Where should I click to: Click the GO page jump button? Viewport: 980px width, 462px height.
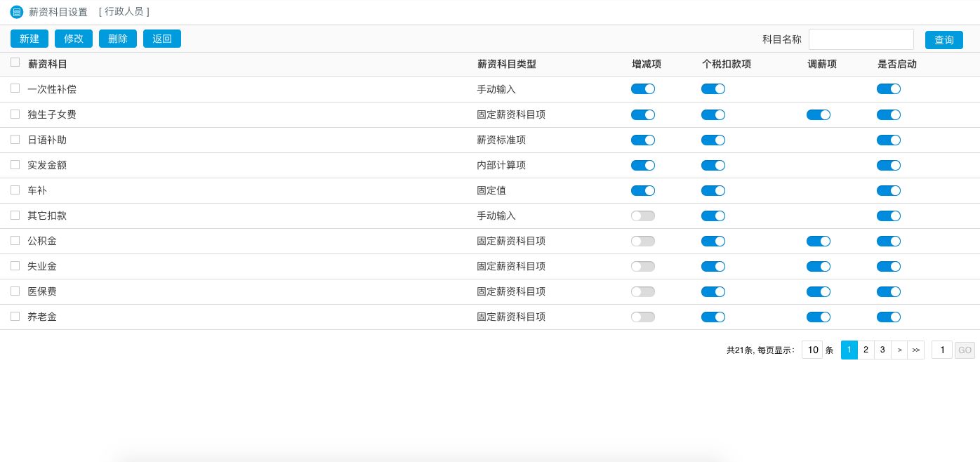pyautogui.click(x=965, y=350)
